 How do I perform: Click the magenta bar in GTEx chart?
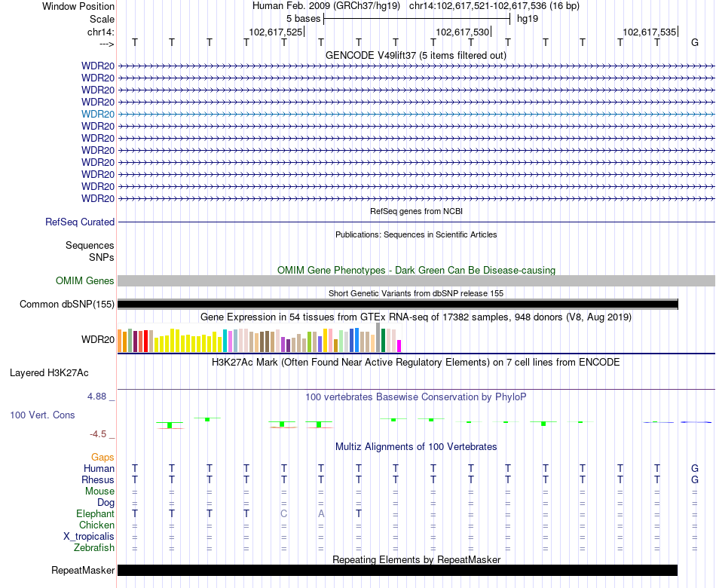tap(399, 346)
